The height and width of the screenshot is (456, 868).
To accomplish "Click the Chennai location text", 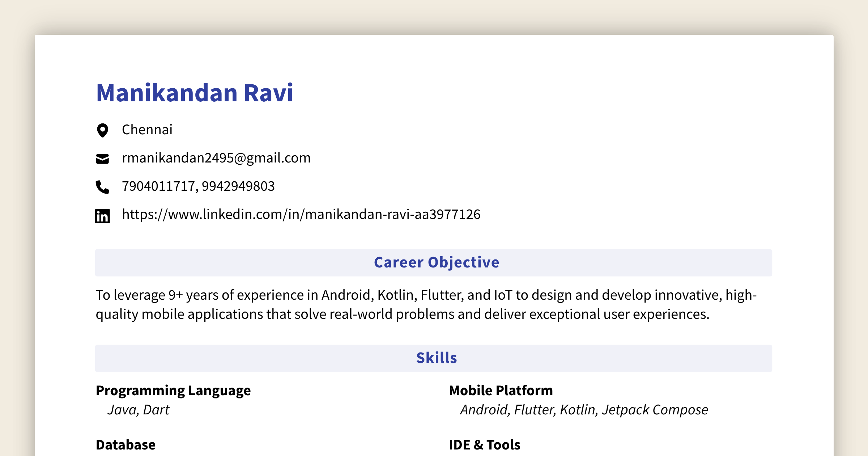I will pyautogui.click(x=147, y=129).
